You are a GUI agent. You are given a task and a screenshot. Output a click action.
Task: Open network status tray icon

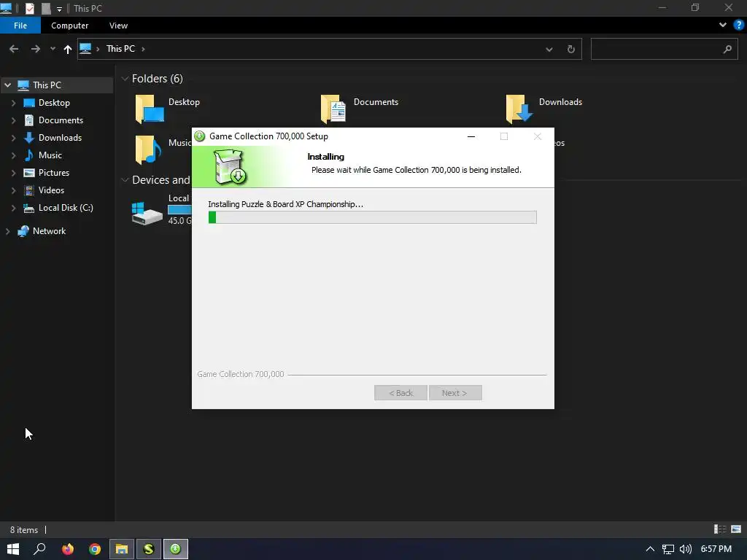[668, 549]
